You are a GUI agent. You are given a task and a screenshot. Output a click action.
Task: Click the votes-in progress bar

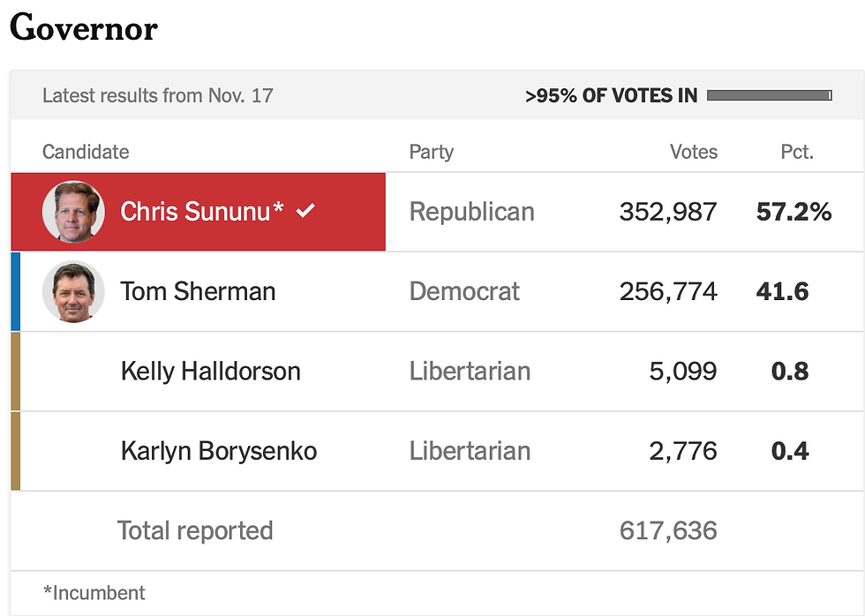point(770,95)
